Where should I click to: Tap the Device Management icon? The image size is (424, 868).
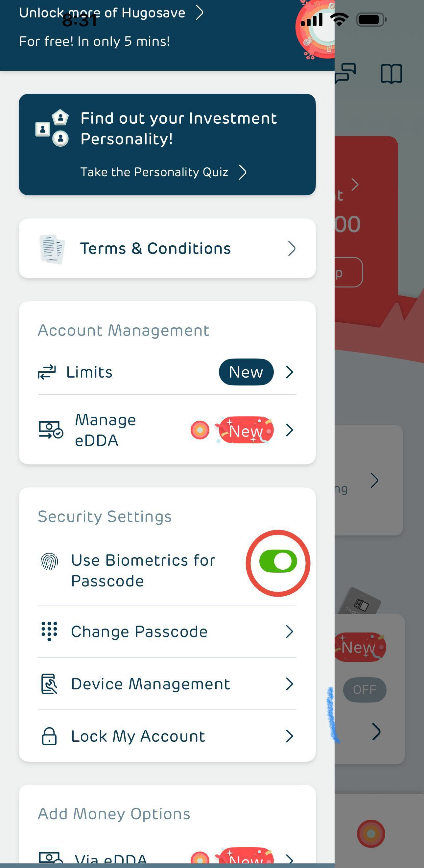(x=49, y=684)
